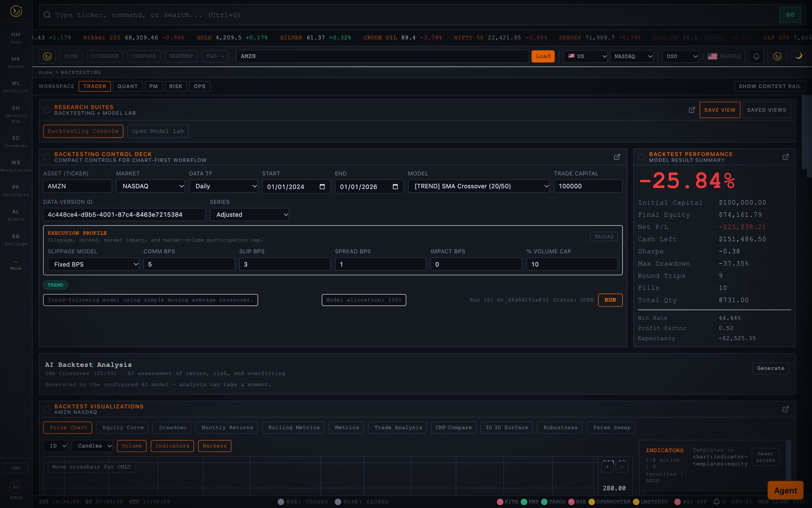This screenshot has height=508, width=812.
Task: Open the SERIES Adjusted dropdown
Action: 249,215
